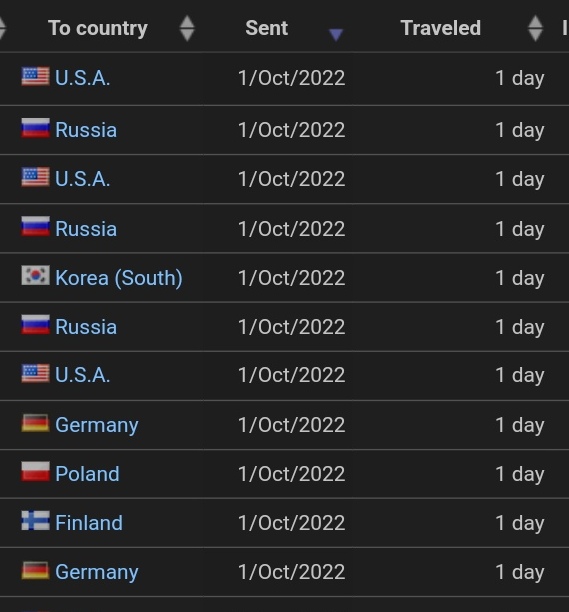The image size is (569, 612).
Task: Open the Poland country link
Action: point(87,474)
